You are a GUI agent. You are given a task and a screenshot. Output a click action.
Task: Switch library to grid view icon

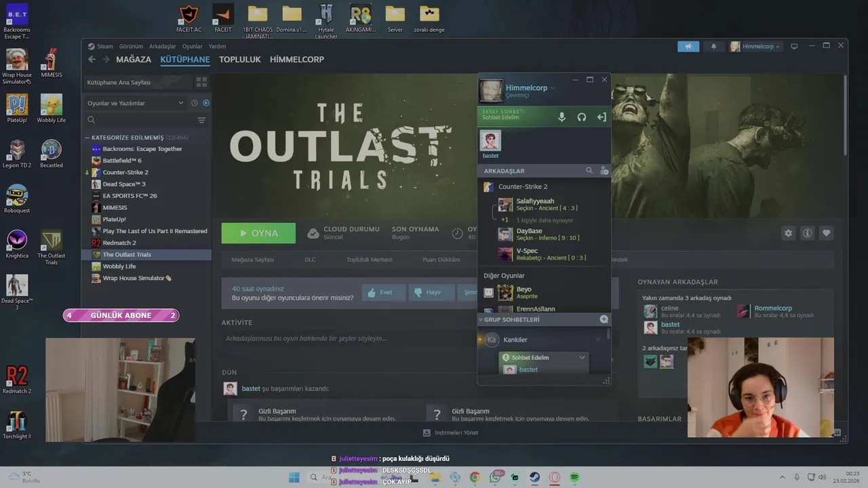coord(201,82)
